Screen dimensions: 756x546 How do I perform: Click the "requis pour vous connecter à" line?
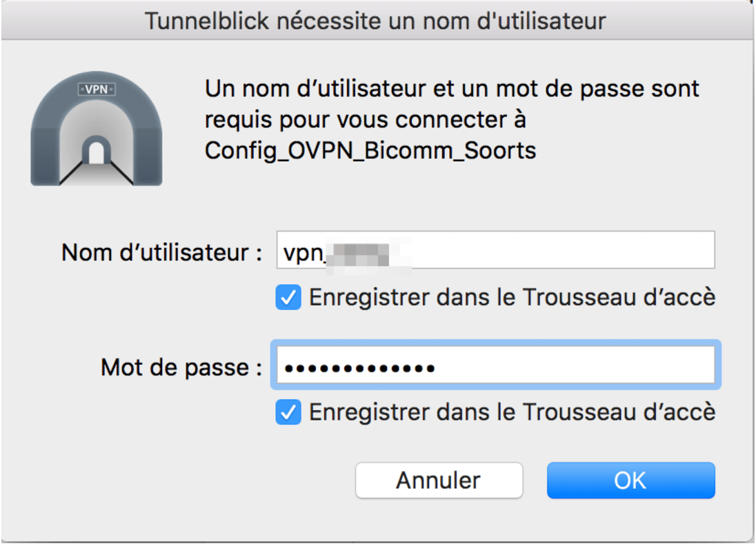(366, 120)
